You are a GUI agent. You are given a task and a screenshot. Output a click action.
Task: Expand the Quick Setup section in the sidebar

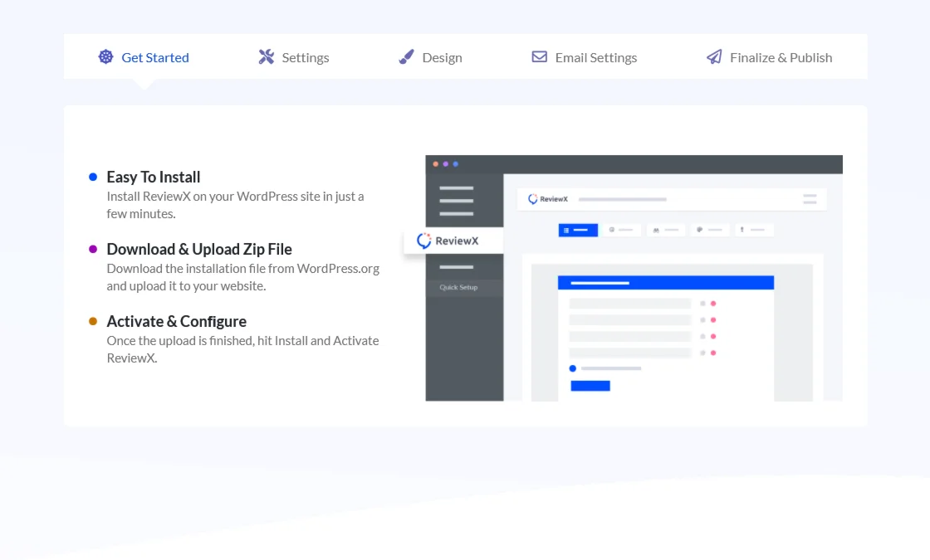458,287
